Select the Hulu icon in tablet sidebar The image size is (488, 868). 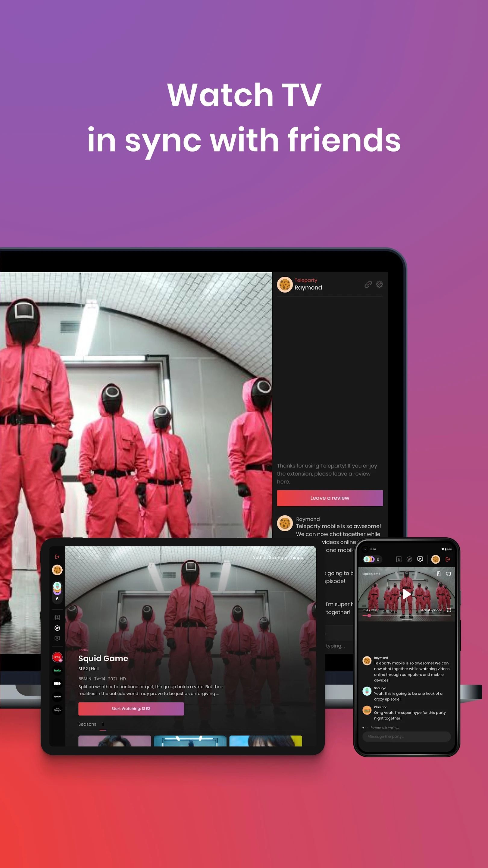tap(57, 671)
